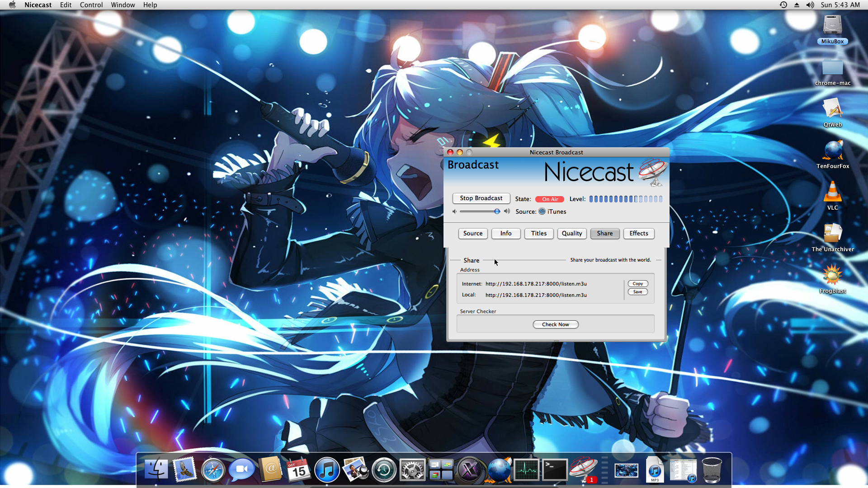Select the Share tab
This screenshot has height=488, width=868.
605,234
